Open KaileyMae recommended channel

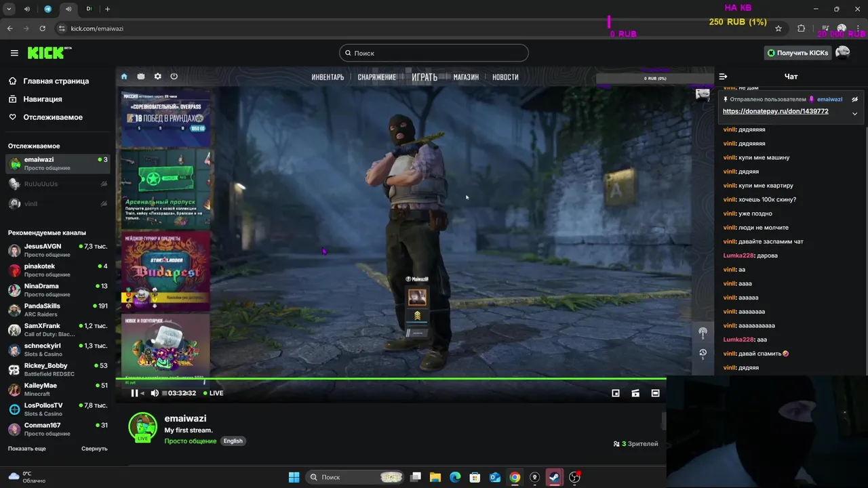coord(58,390)
